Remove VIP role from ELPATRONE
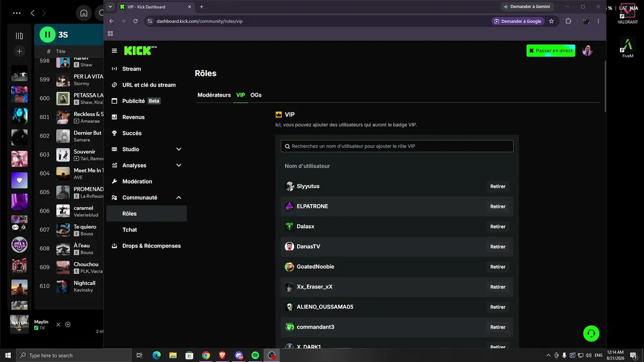Viewport: 644px width, 362px height. (498, 207)
